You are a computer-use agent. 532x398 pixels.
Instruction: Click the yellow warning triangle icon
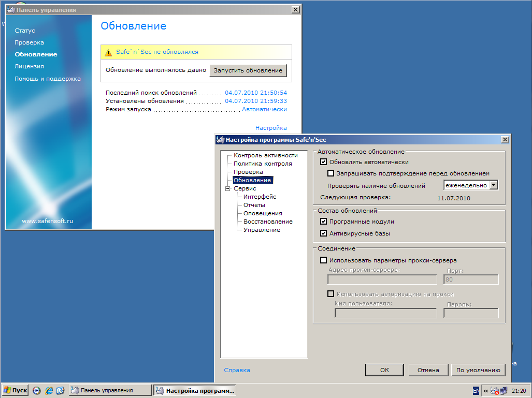point(108,53)
